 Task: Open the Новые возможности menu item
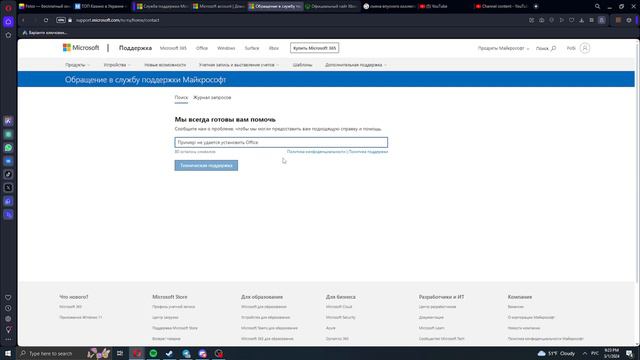pos(165,65)
